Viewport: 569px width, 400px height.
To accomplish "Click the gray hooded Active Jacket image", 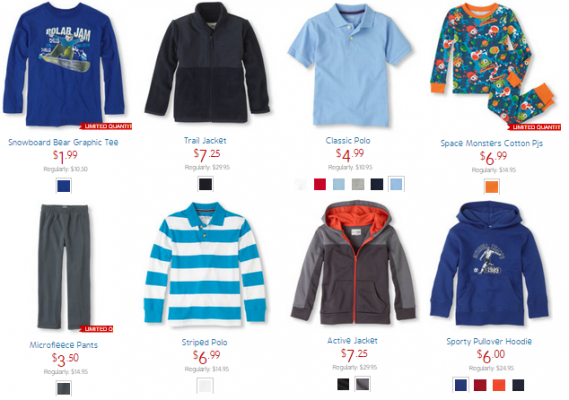I will [353, 262].
